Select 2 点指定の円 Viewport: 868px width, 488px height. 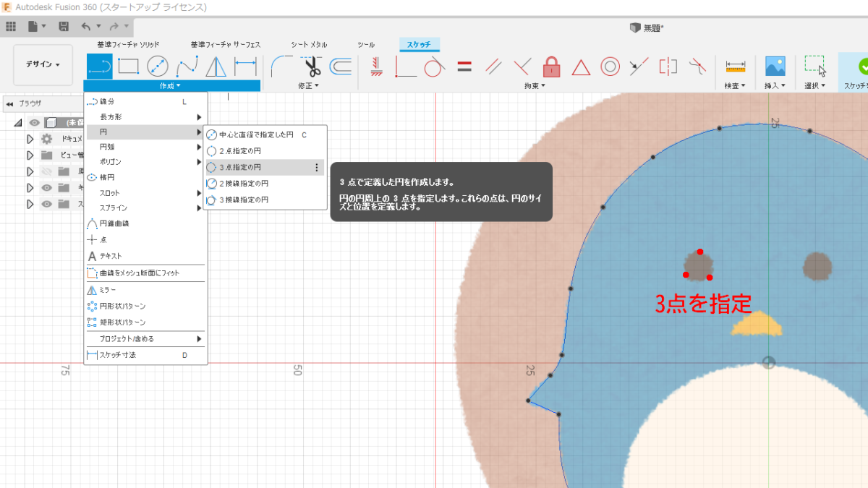click(x=265, y=151)
